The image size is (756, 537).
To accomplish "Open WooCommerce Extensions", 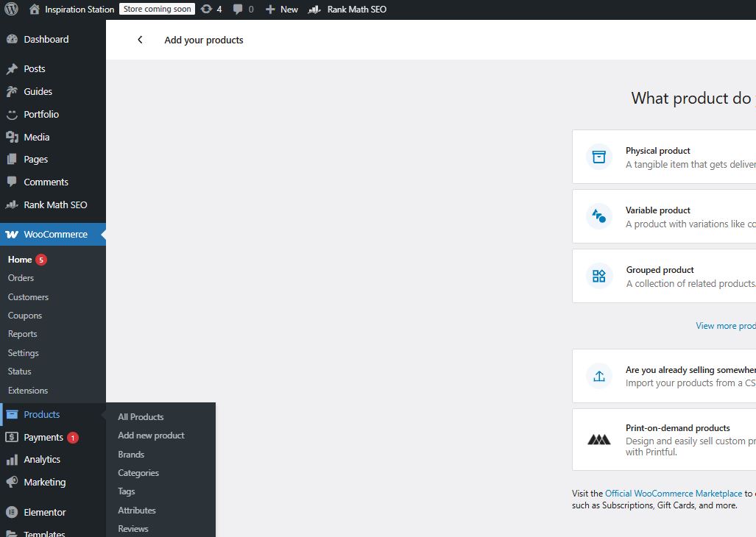I will point(28,391).
